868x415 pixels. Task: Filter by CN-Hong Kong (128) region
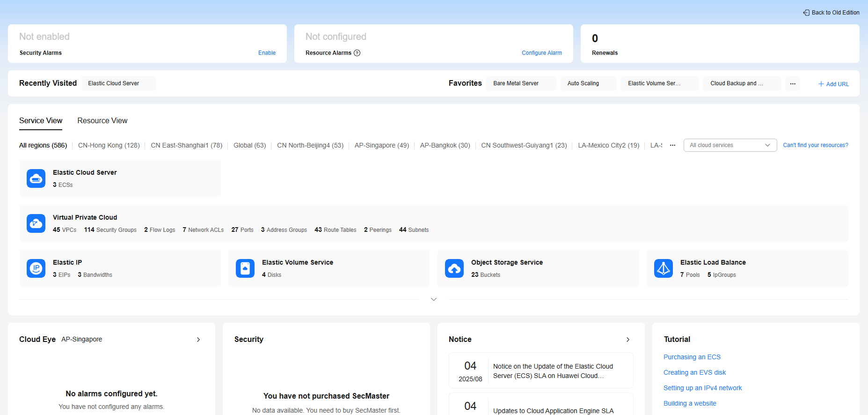click(109, 145)
